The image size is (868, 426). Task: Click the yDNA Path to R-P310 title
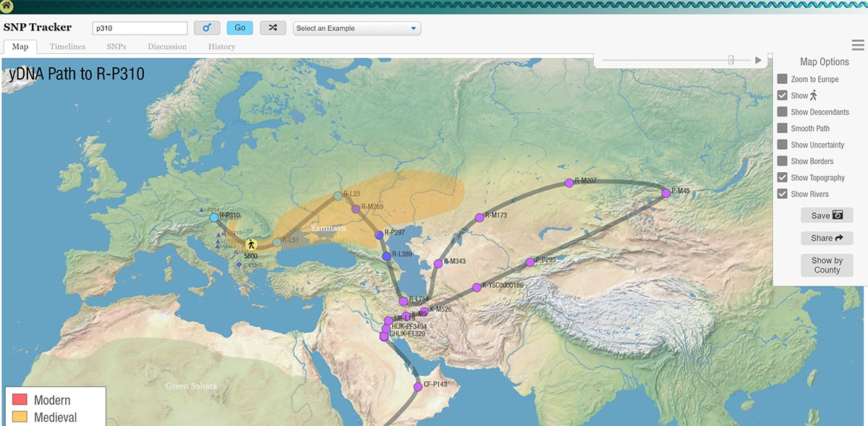click(76, 74)
